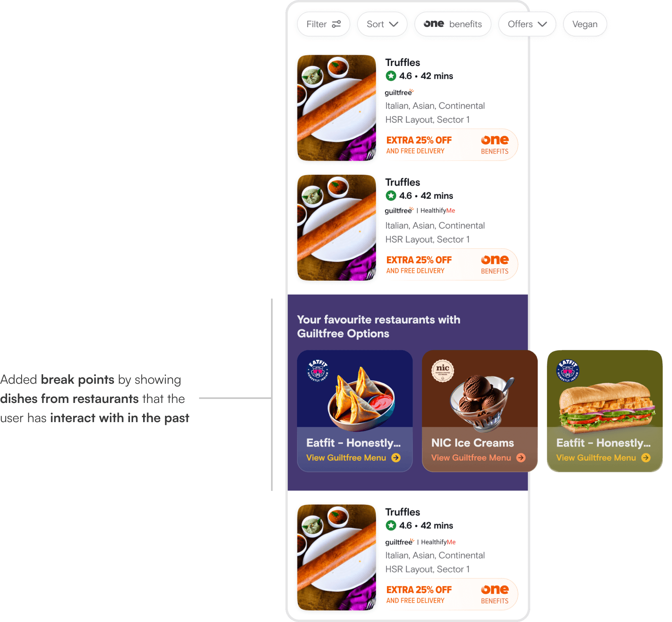Viewport: 672px width, 622px height.
Task: Open the first Truffles dosa thumbnail
Action: (337, 108)
